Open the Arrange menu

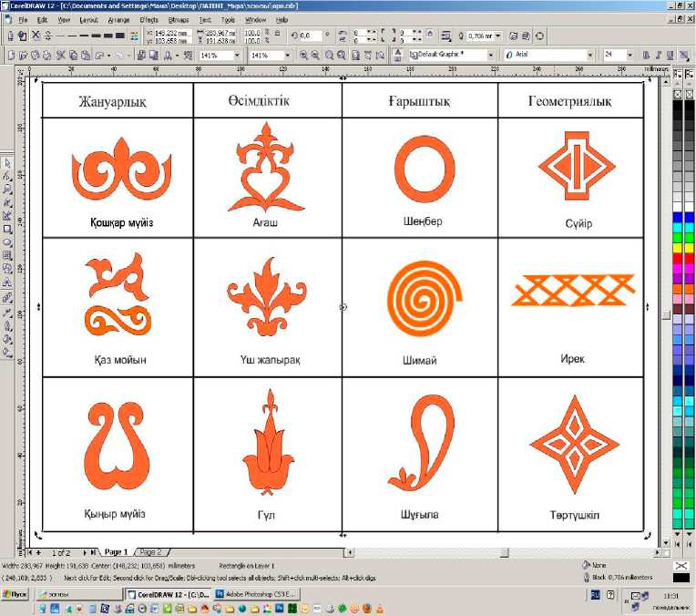pyautogui.click(x=119, y=20)
